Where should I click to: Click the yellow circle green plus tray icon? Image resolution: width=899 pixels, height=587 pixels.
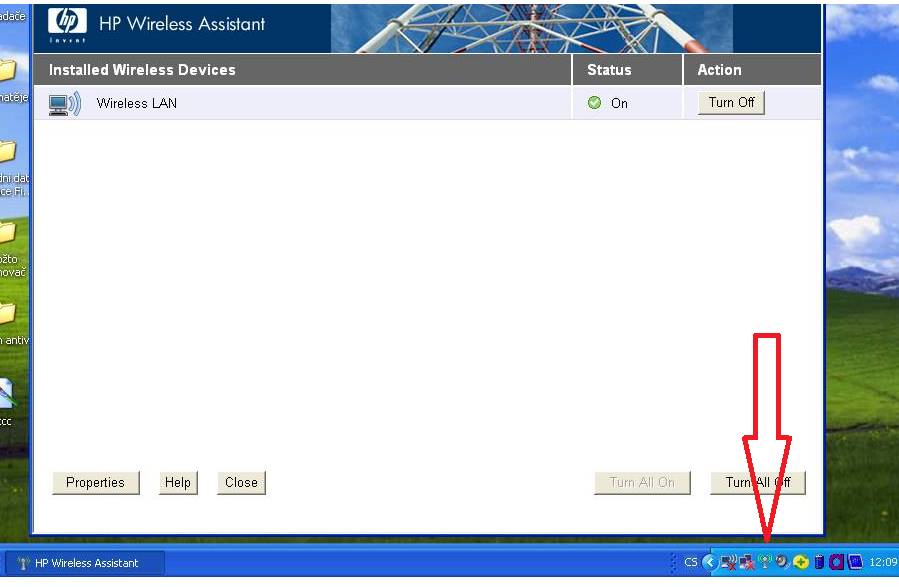[801, 562]
